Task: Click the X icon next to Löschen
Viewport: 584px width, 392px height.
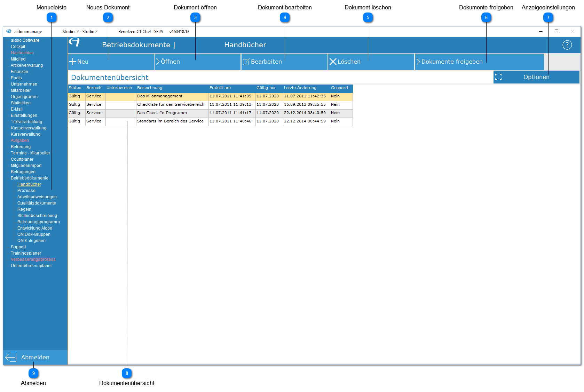Action: click(333, 62)
